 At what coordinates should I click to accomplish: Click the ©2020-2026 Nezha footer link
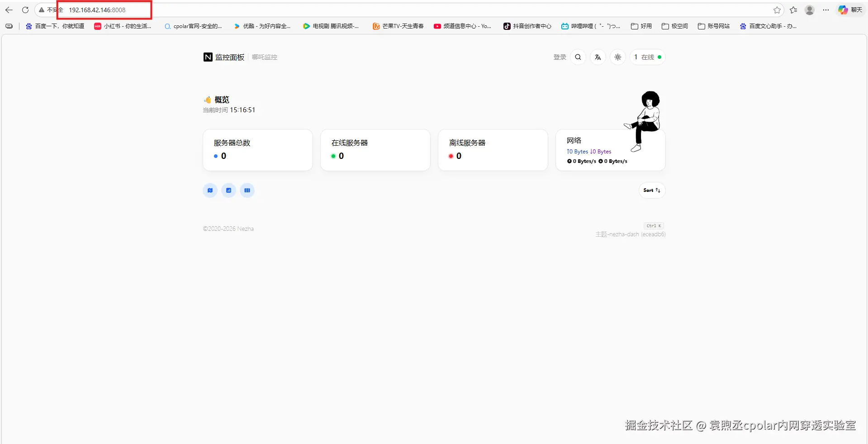[228, 229]
